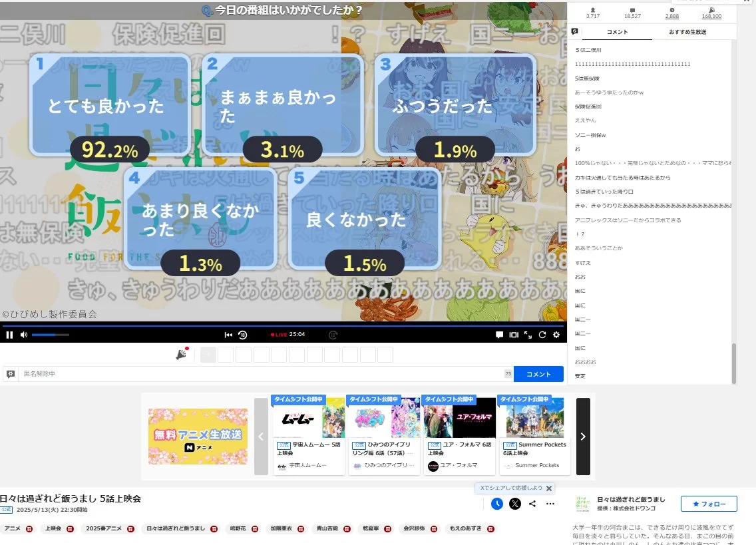Open the channel avatar beside the channel name
The image size is (756, 545).
click(582, 504)
